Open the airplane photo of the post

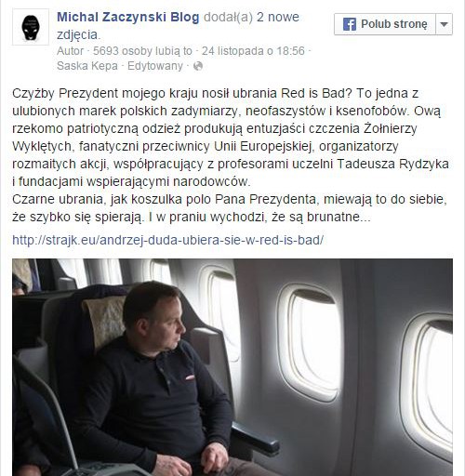[x=232, y=367]
